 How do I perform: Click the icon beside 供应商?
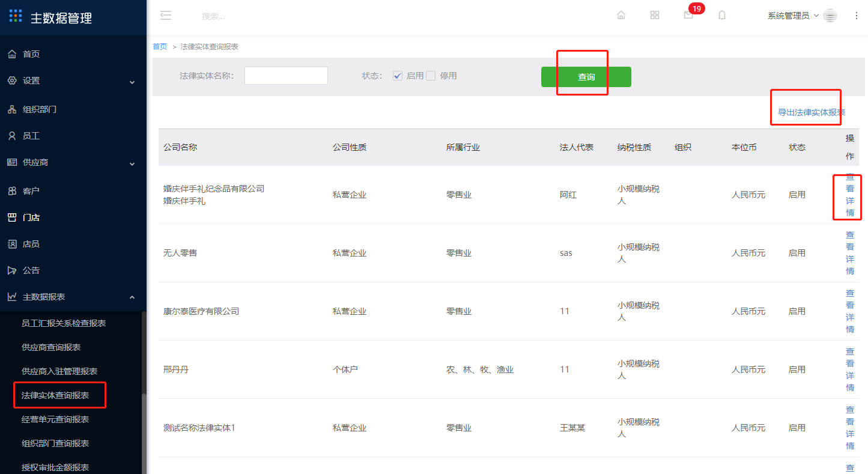pyautogui.click(x=12, y=162)
